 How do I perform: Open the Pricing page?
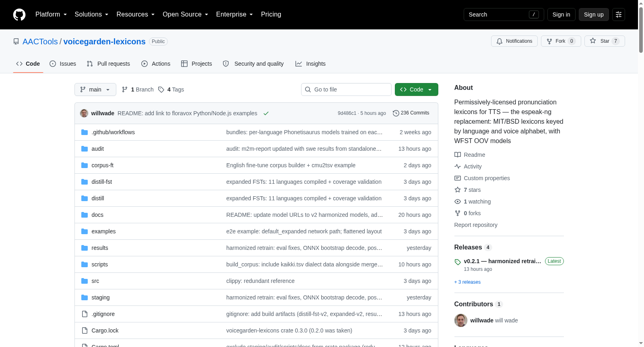click(x=271, y=15)
